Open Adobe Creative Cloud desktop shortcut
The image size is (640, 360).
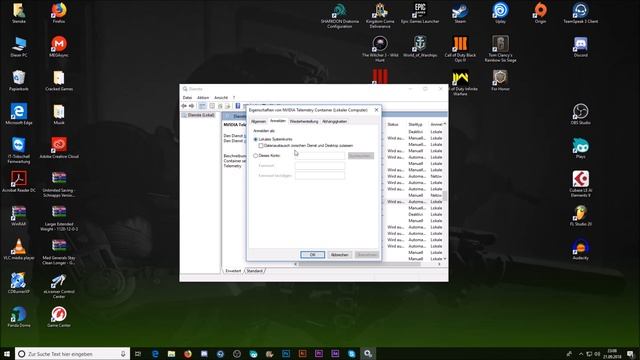[59, 148]
